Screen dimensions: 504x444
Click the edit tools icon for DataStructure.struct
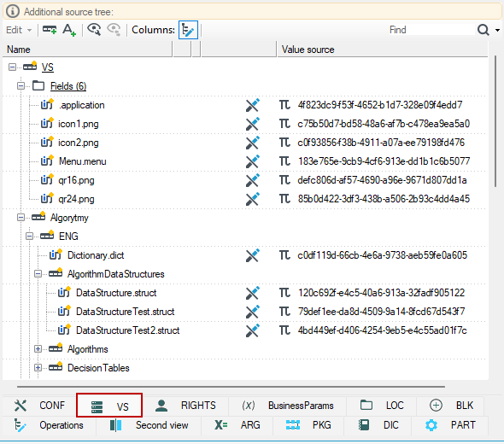(253, 293)
